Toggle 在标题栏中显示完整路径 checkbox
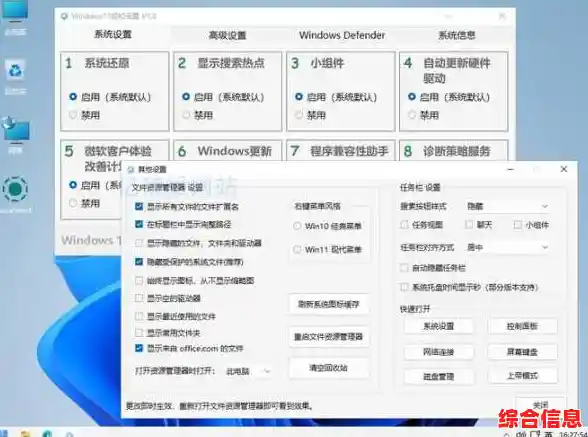 (139, 224)
